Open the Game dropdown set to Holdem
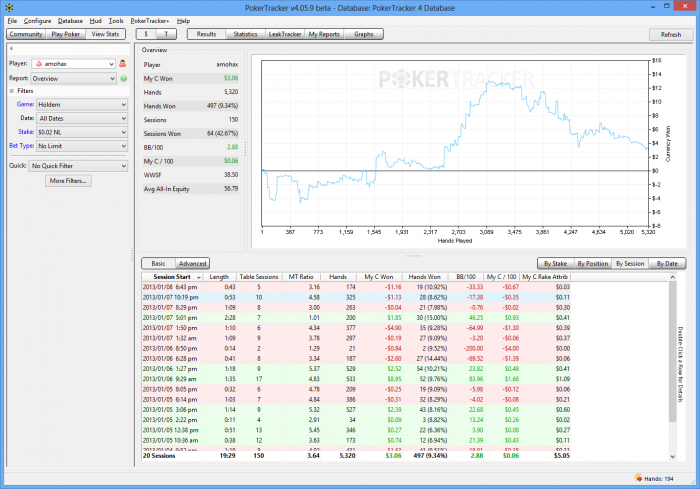Image resolution: width=700 pixels, height=489 pixels. pyautogui.click(x=82, y=104)
